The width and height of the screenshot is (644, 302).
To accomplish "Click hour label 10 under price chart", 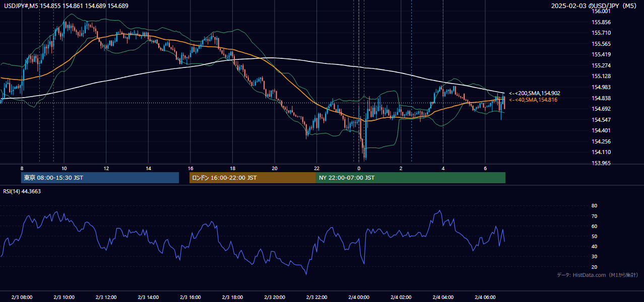I will 64,168.
